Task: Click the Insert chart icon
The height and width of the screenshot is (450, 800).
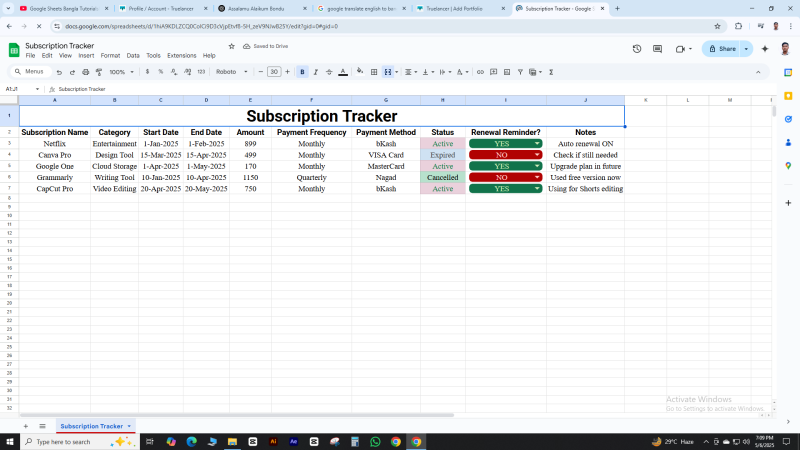Action: 507,72
